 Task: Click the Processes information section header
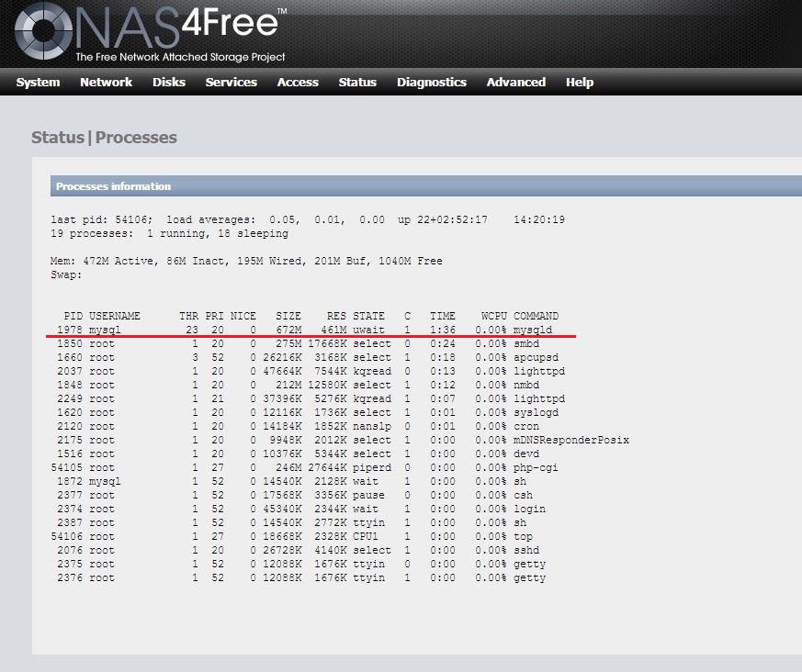pos(425,186)
